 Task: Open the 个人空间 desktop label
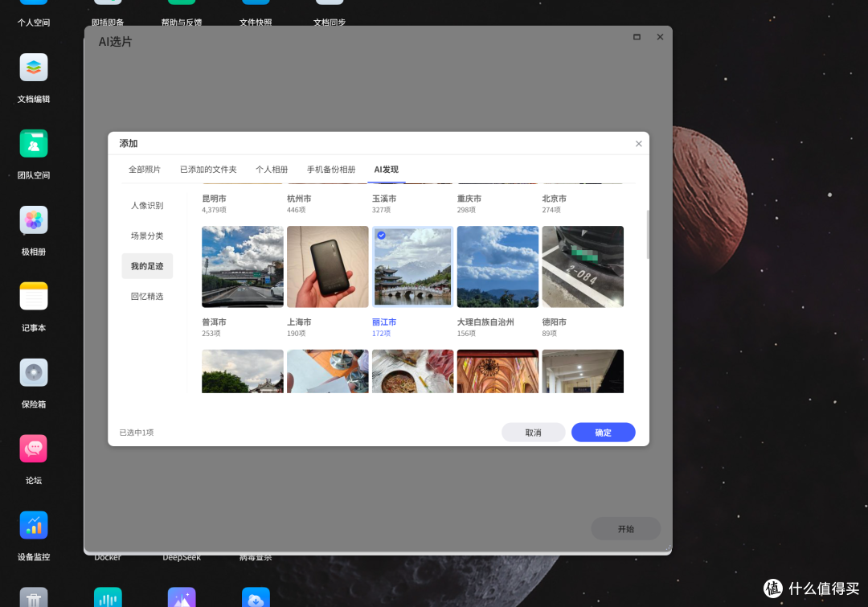(34, 23)
